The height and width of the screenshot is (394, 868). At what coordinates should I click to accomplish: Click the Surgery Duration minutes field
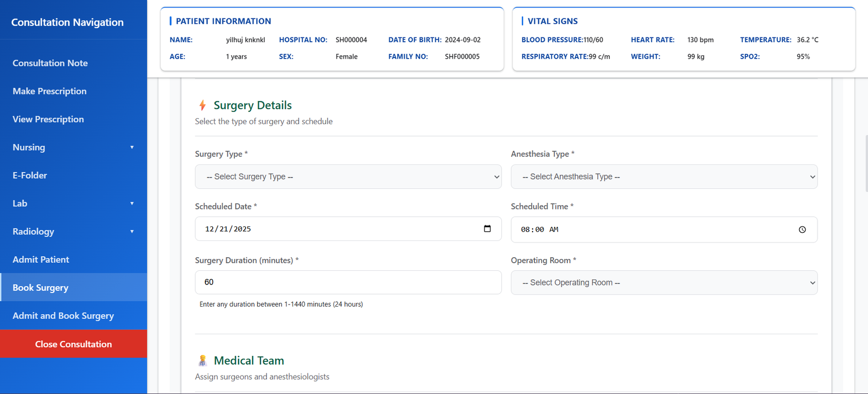coord(348,282)
